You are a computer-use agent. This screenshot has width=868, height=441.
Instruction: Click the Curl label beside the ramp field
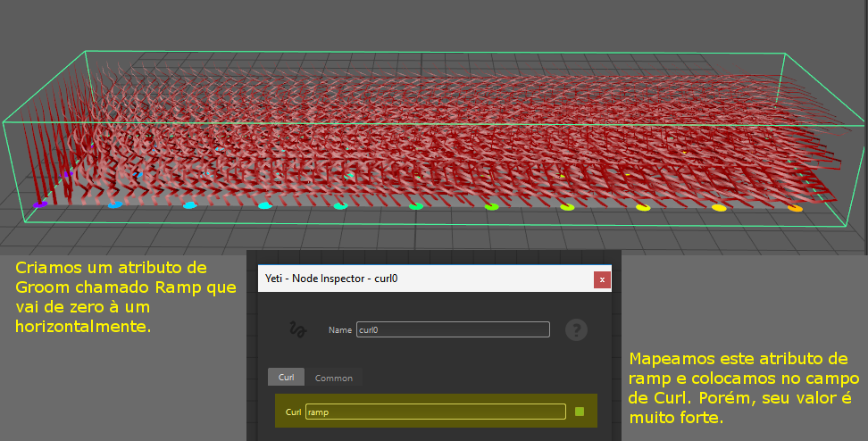tap(293, 412)
